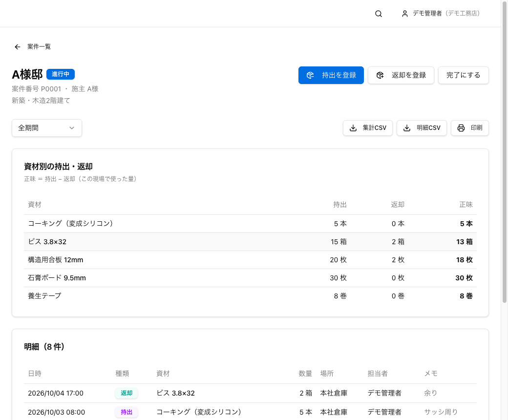Click the 20 枚 持出 value

(338, 260)
